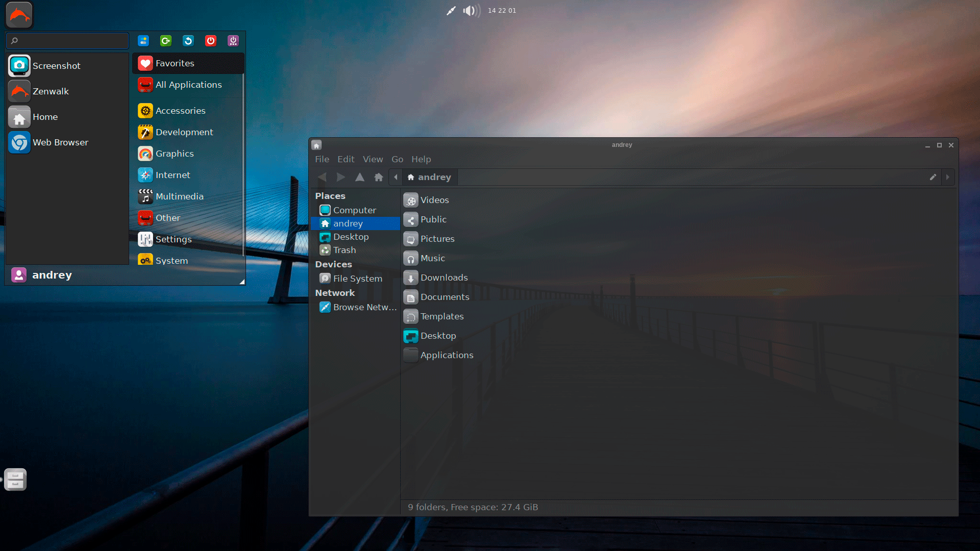Image resolution: width=980 pixels, height=551 pixels.
Task: Click the volume speaker icon in panel
Action: (470, 11)
